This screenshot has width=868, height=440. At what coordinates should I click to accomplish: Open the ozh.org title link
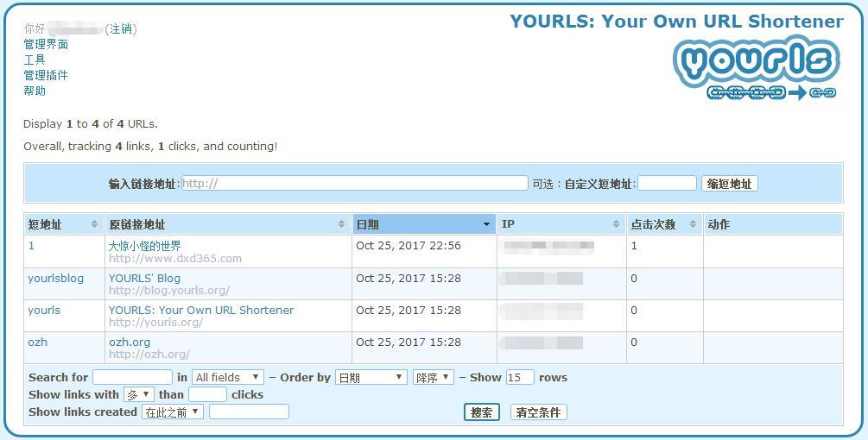click(x=130, y=343)
